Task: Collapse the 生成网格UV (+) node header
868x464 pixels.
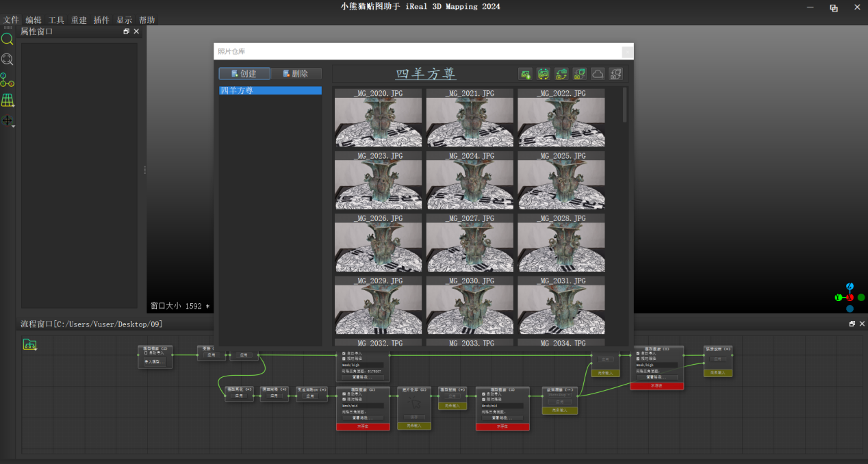Action: pyautogui.click(x=312, y=389)
